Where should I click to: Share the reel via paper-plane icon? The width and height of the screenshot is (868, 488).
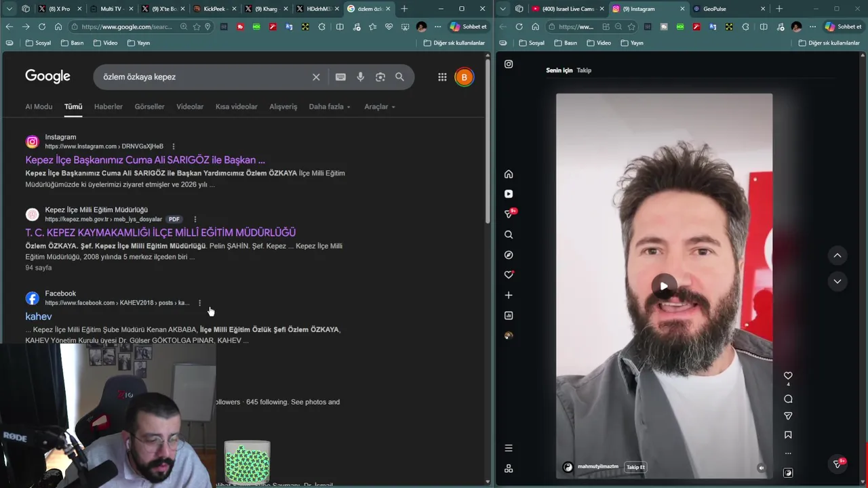tap(788, 416)
